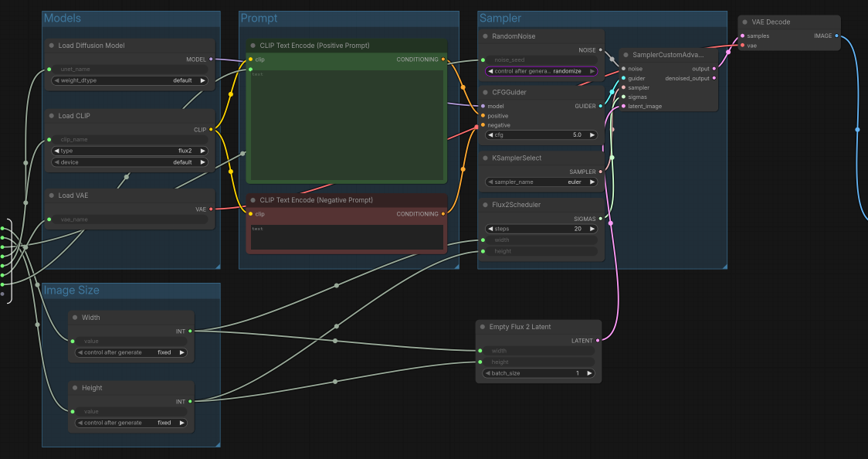Screen dimensions: 868x459
Task: Select the Prompt group title
Action: 259,19
